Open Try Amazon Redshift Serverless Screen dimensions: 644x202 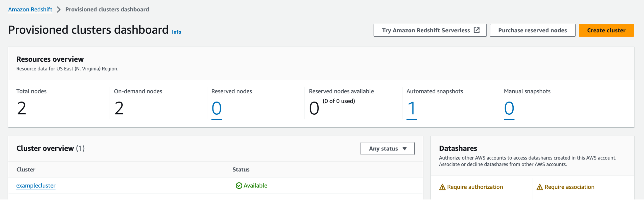point(425,31)
